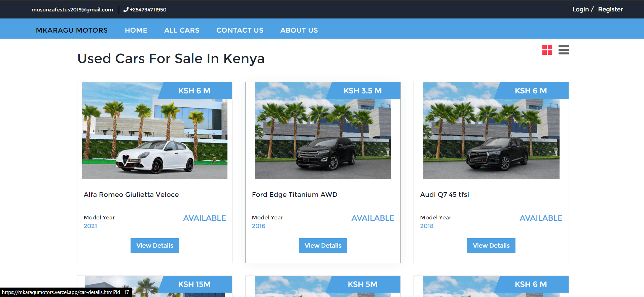Viewport: 644px width, 297px height.
Task: Open CONTACT US menu item
Action: coord(240,30)
